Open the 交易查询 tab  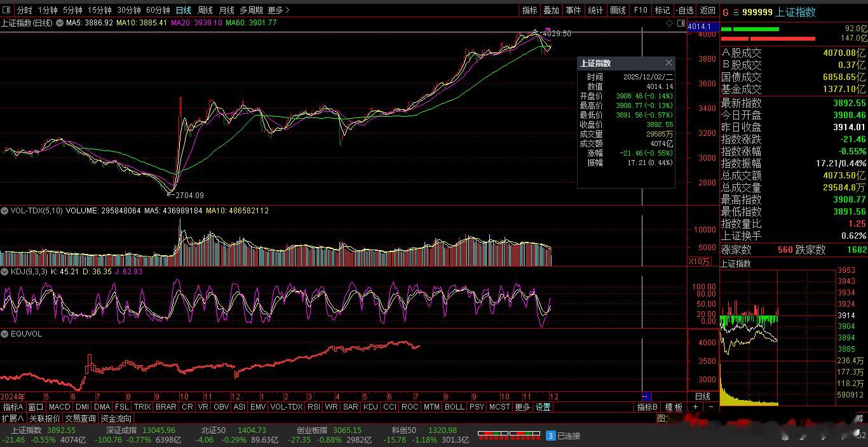pos(80,418)
